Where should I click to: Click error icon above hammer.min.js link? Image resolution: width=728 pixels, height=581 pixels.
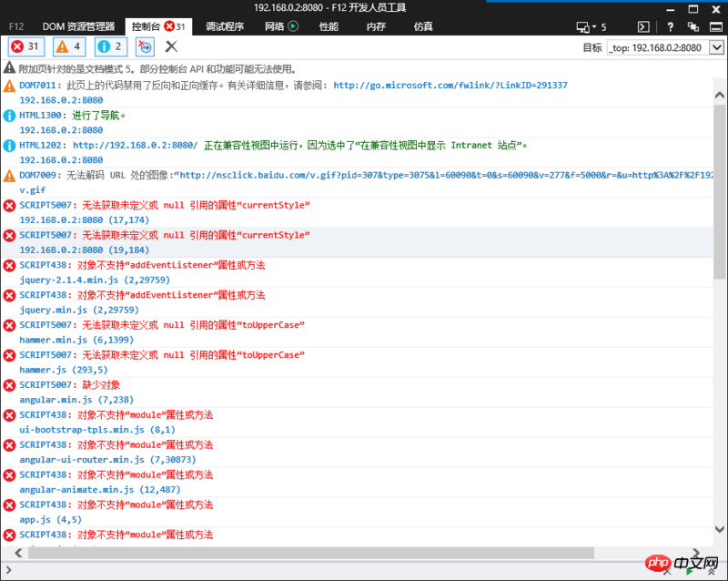coord(9,325)
